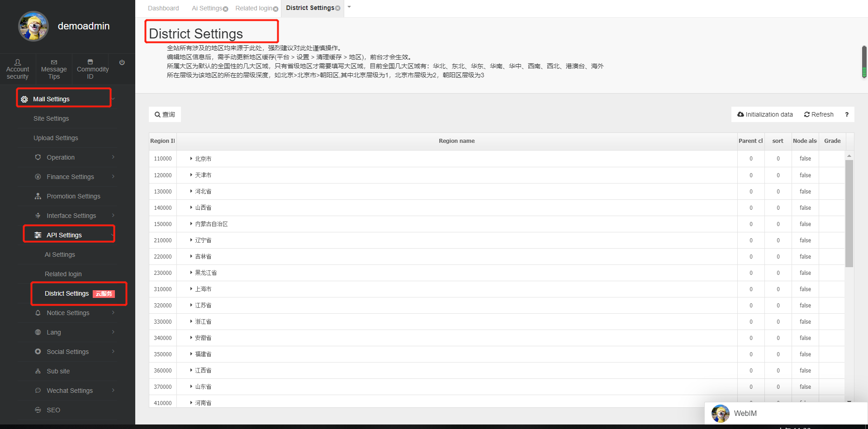Switch to the Ai Settings tab
This screenshot has height=429, width=868.
(x=207, y=8)
